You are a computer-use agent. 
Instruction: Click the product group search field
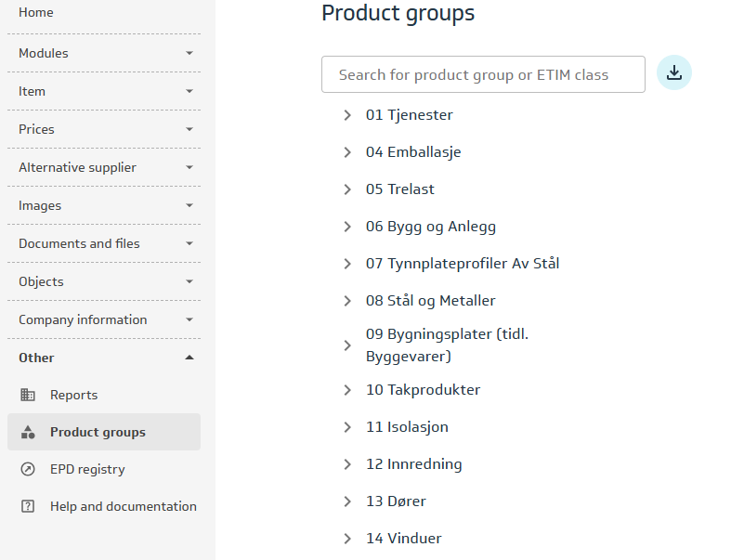[x=483, y=74]
